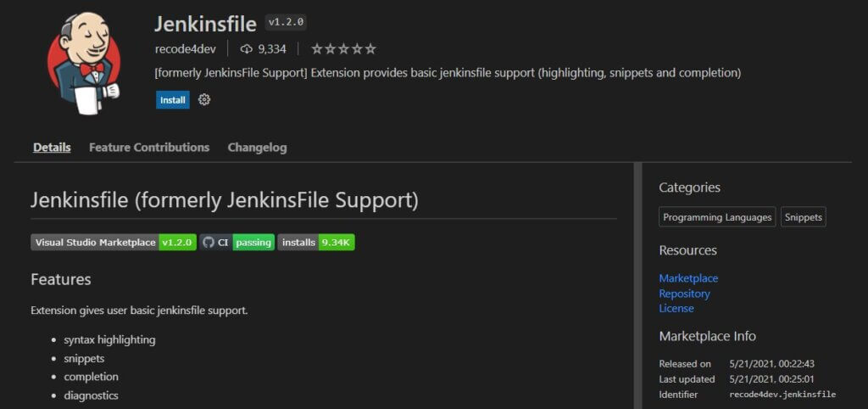This screenshot has height=409, width=868.
Task: Open the Marketplace resource link
Action: click(x=688, y=278)
